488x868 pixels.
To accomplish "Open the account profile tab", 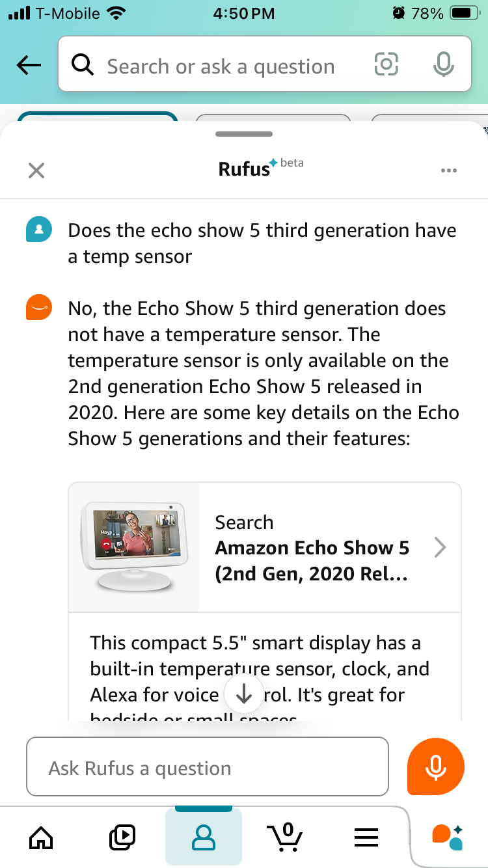I will (x=204, y=836).
